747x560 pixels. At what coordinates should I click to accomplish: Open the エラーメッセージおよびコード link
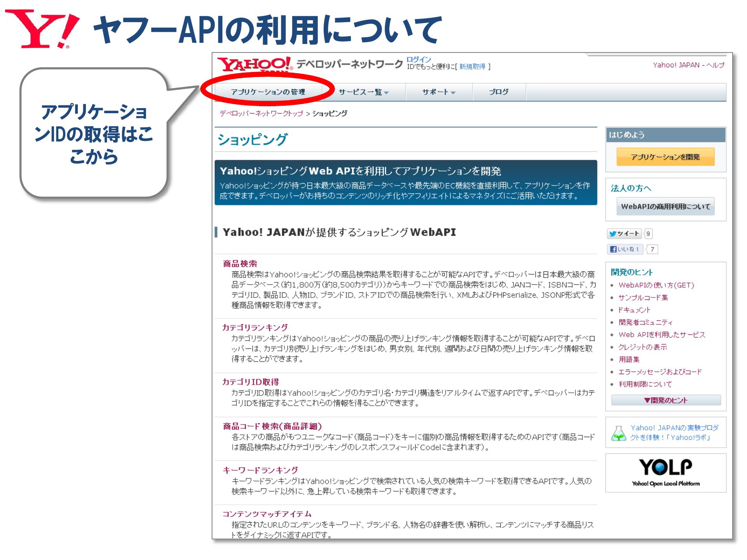coord(660,372)
